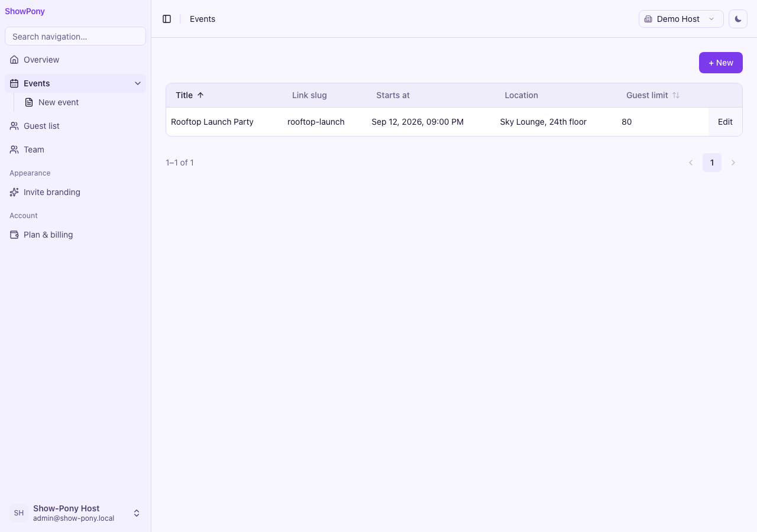
Task: Click the building icon in Demo Host selector
Action: 648,19
